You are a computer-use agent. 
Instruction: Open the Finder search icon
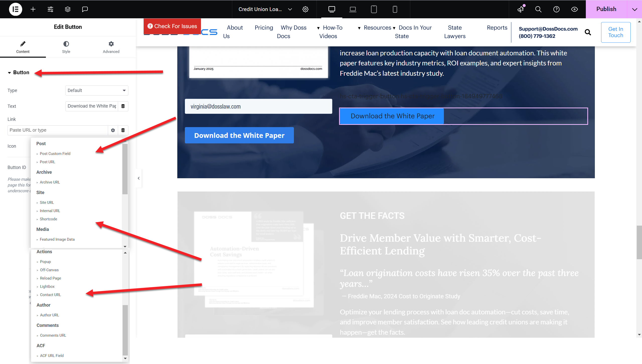coord(538,9)
